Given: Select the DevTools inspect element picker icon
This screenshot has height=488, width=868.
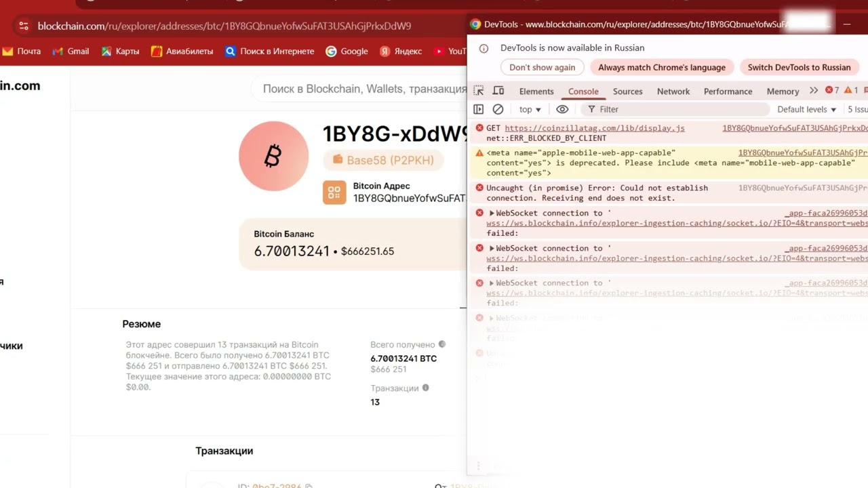Looking at the screenshot, I should 479,91.
